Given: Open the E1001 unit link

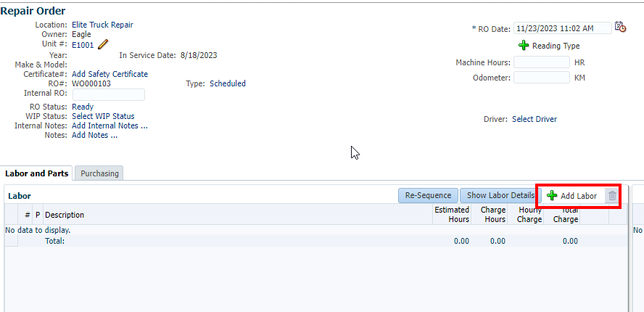Looking at the screenshot, I should coord(83,45).
